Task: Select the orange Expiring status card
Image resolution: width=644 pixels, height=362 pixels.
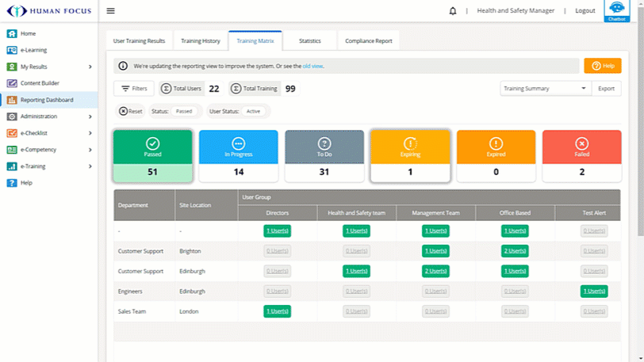Action: click(x=410, y=155)
